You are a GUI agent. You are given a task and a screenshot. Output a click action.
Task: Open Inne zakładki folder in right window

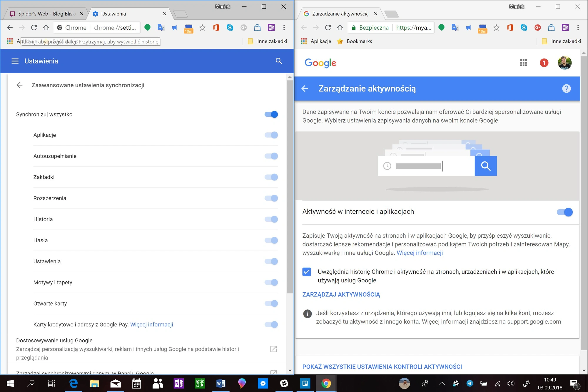tap(562, 41)
